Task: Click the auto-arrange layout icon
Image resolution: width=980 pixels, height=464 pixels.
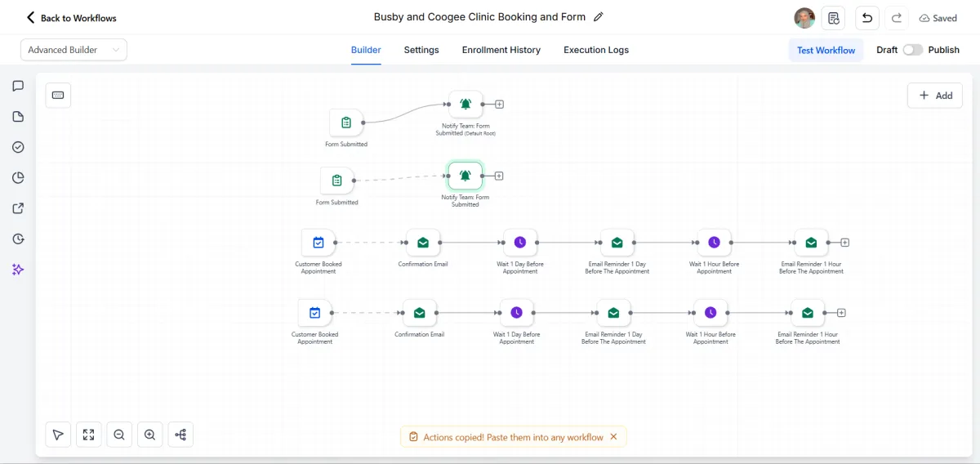Action: click(180, 435)
